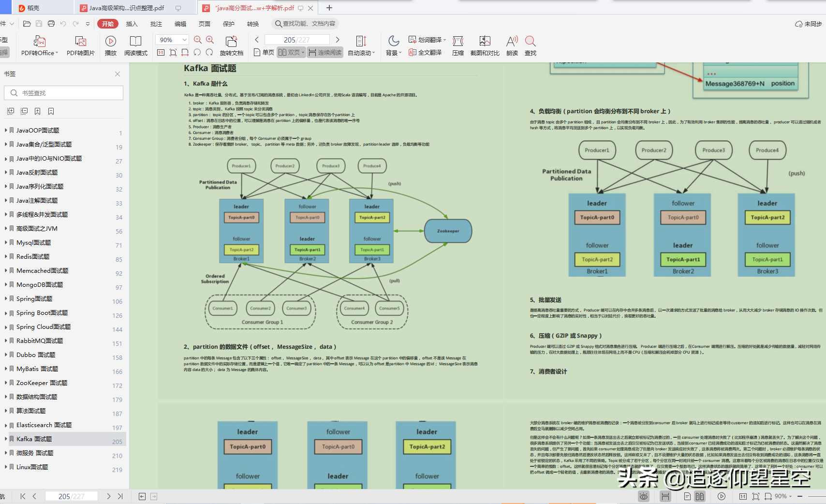Toggle eye protection mode in status bar
Screen dimensions: 826x504
pyautogui.click(x=644, y=496)
